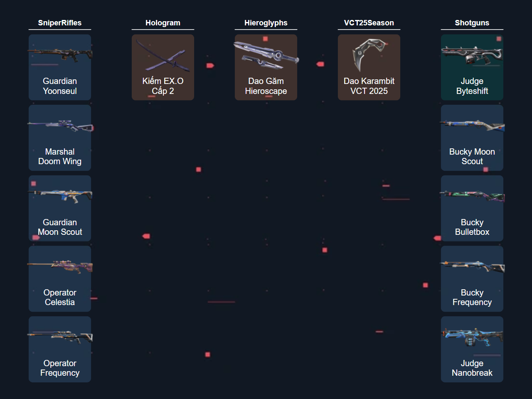
Task: Click the Hieroglyphs category heading
Action: coord(266,23)
